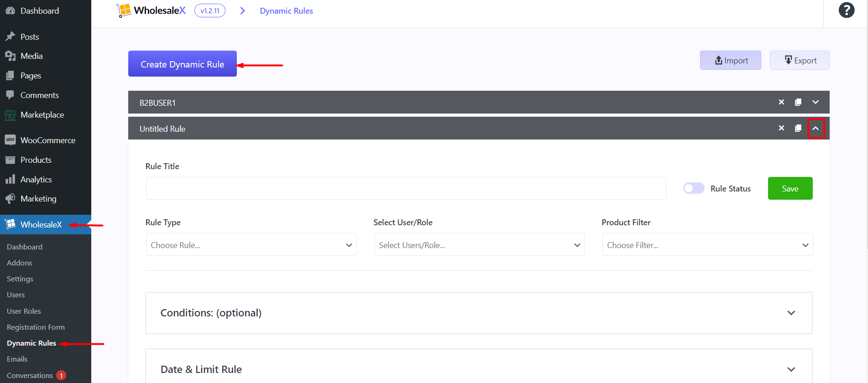Click the Untitled Rule title
Viewport: 868px width, 383px height.
pyautogui.click(x=162, y=129)
